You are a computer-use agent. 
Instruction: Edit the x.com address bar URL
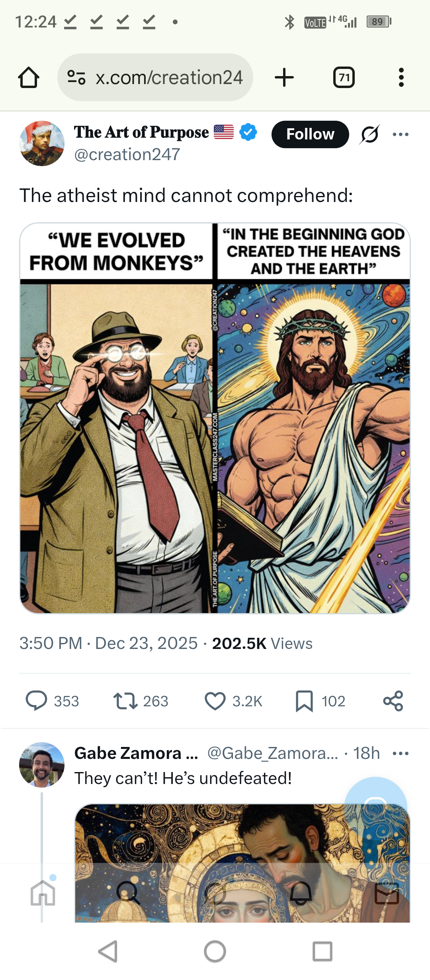point(169,77)
